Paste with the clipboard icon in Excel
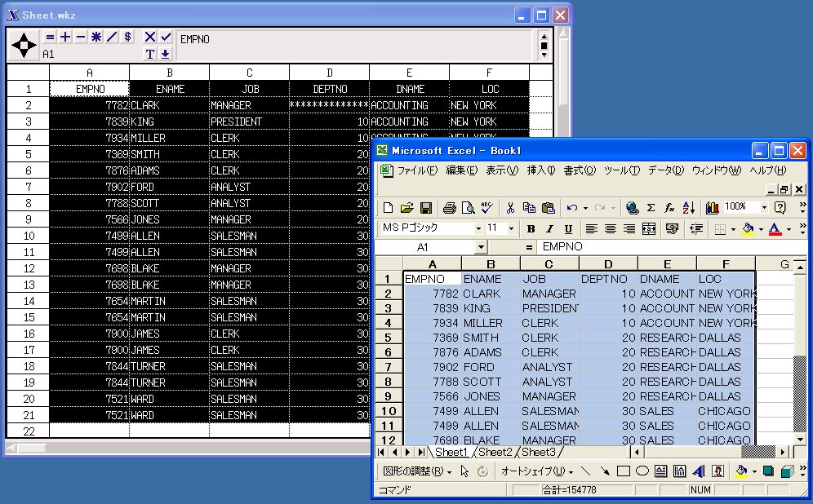This screenshot has height=504, width=813. (x=548, y=208)
